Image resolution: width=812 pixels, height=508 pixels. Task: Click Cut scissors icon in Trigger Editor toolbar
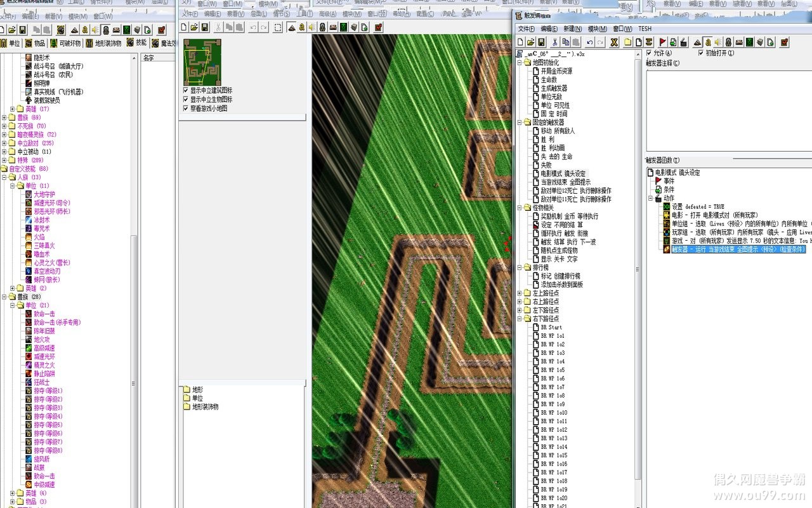tap(554, 43)
